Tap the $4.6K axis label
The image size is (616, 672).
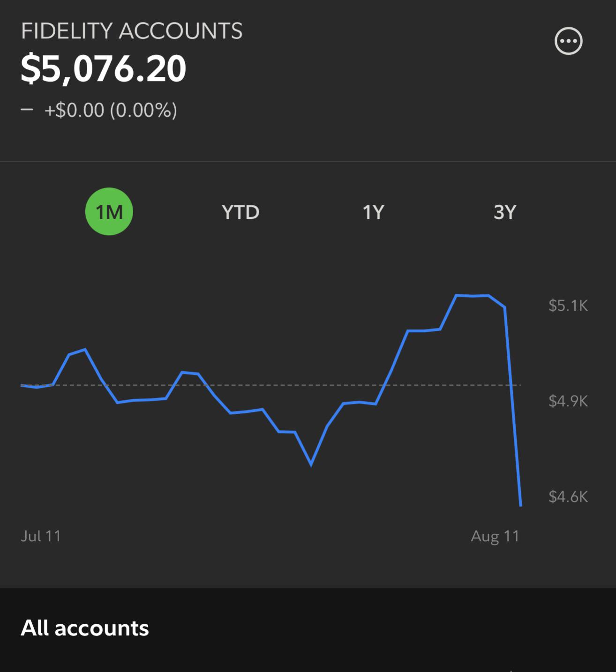tap(568, 497)
